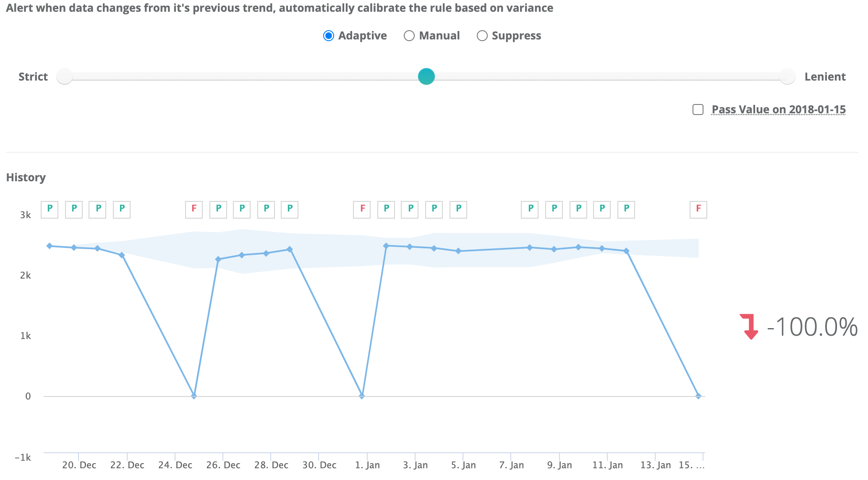The height and width of the screenshot is (480, 868).
Task: Click the first green P badge on left
Action: click(x=50, y=209)
